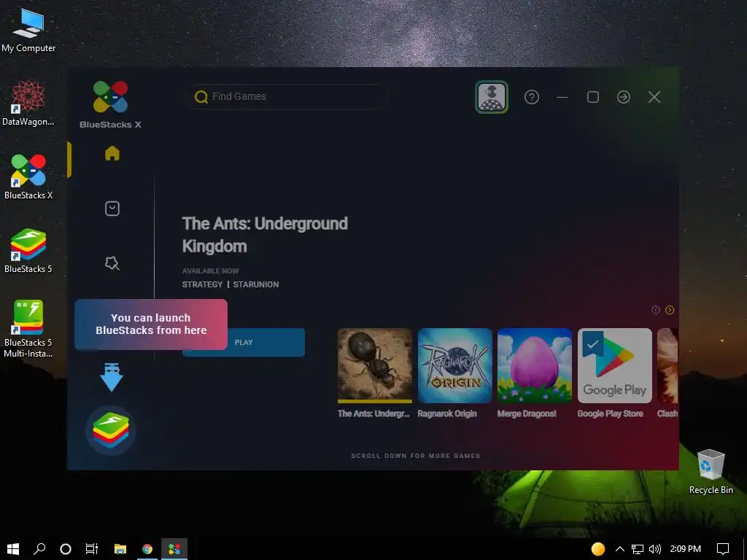Open the game discovery sidebar icon
Viewport: 747px width, 560px height.
coord(112,263)
